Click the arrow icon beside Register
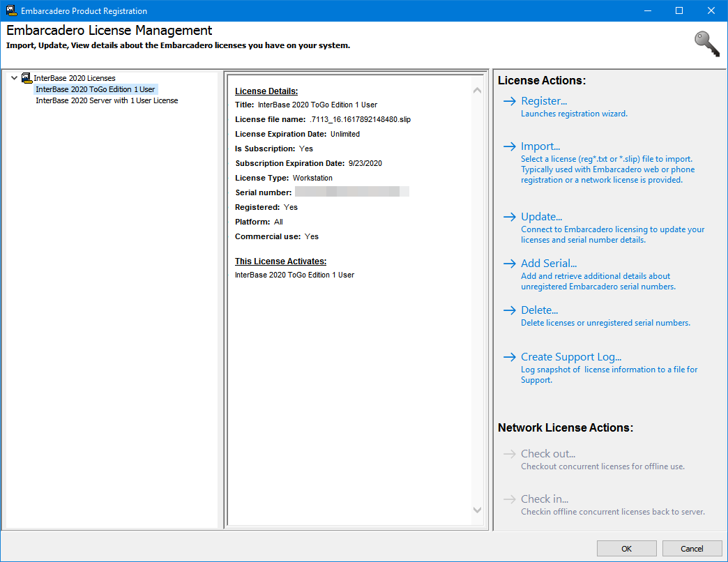Screen dimensions: 728x562 (x=509, y=101)
